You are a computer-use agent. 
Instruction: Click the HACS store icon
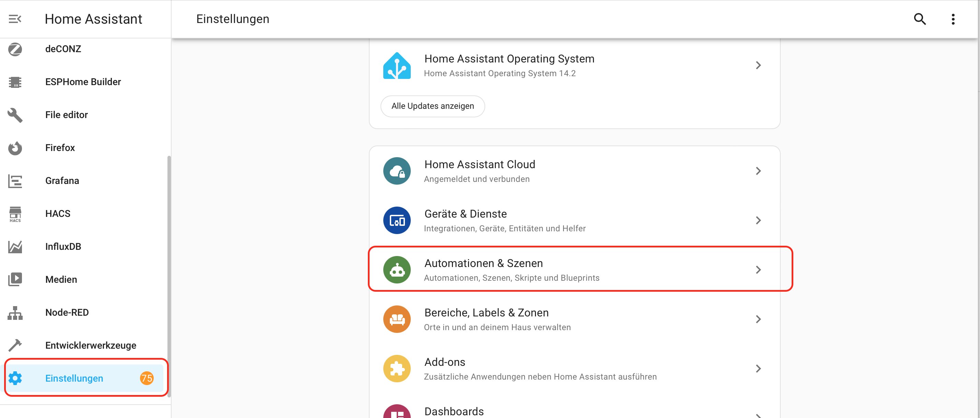tap(15, 214)
